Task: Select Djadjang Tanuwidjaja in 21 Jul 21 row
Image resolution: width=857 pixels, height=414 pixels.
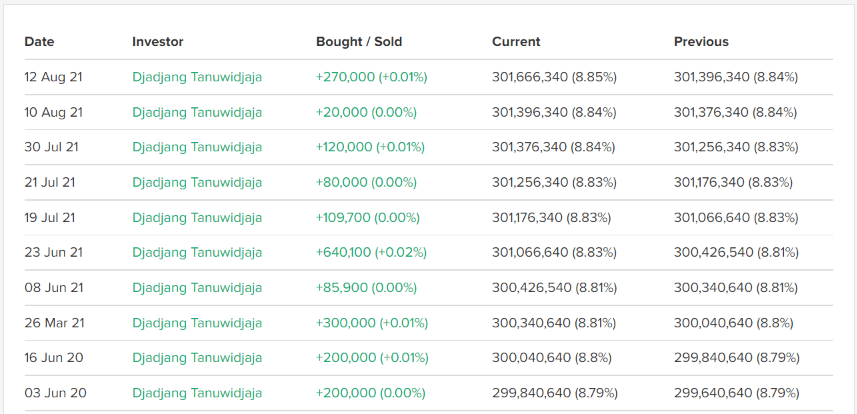Action: (197, 182)
